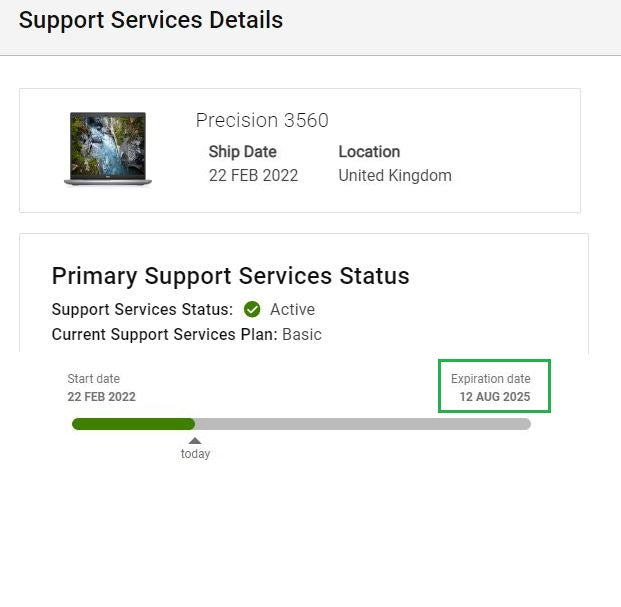Click the gray remaining portion of progress bar

click(363, 424)
